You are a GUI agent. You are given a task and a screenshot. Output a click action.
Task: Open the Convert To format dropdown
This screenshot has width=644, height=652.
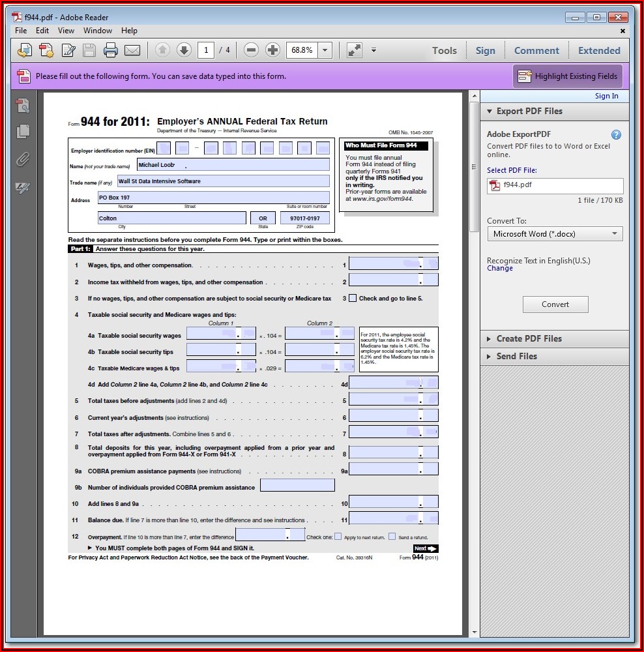point(555,234)
